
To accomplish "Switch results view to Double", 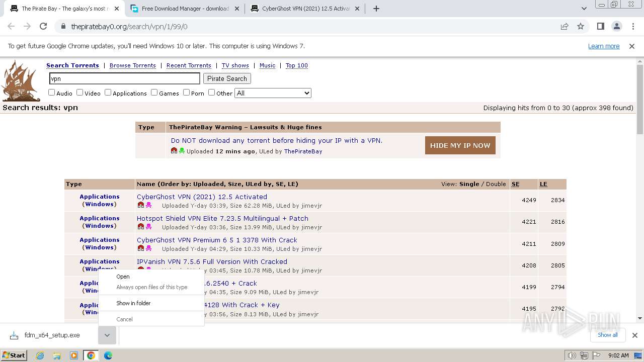I will pos(496,184).
